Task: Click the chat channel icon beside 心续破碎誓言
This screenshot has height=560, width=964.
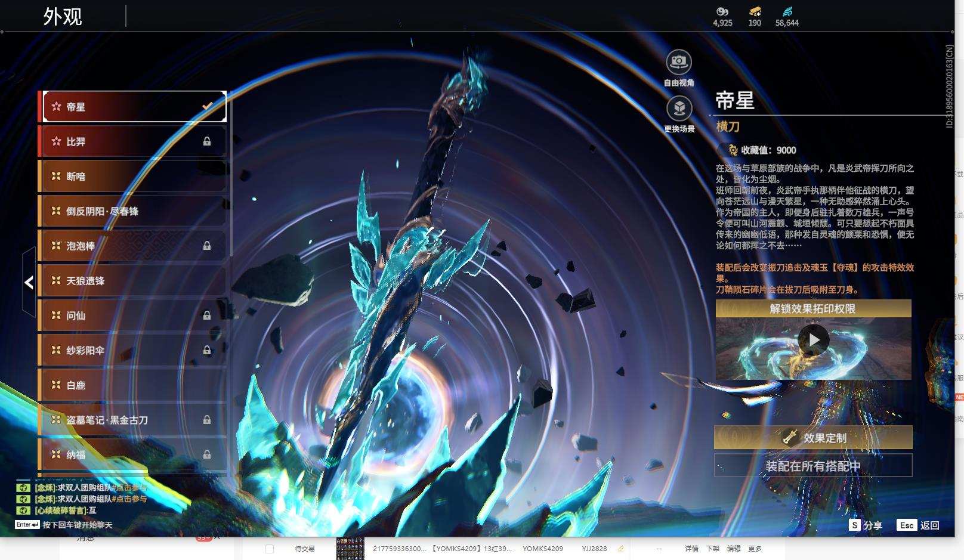Action: tap(23, 511)
